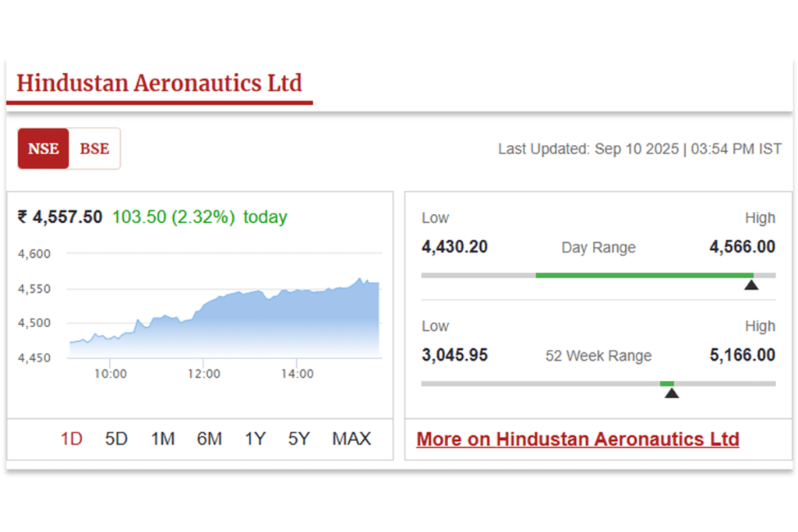Viewport: 798px width, 532px height.
Task: View the 1M chart period
Action: click(x=162, y=439)
